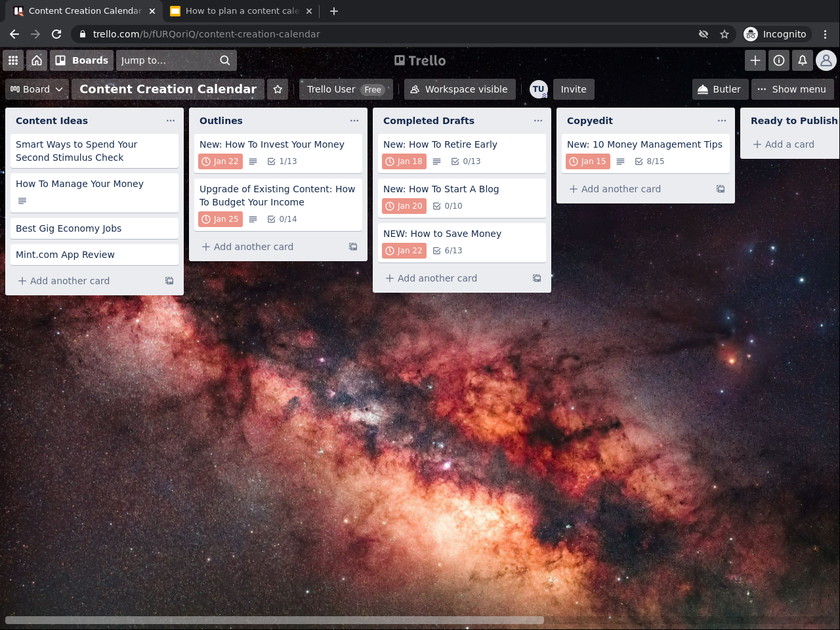
Task: Create from template in Outlines list
Action: (353, 247)
